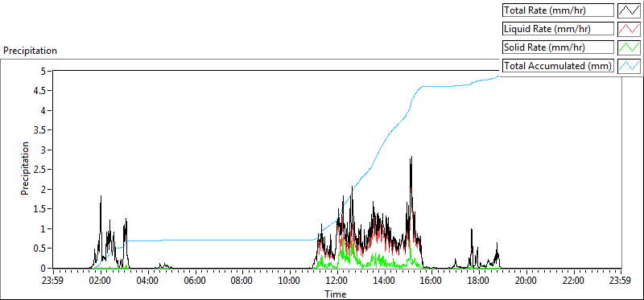Click the 22:00 time axis tick label
Viewport: 644px width, 300px height.
pos(573,282)
